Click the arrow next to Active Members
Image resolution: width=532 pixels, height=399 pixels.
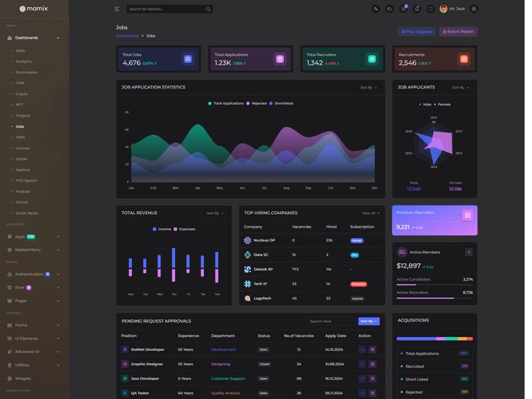pos(469,252)
